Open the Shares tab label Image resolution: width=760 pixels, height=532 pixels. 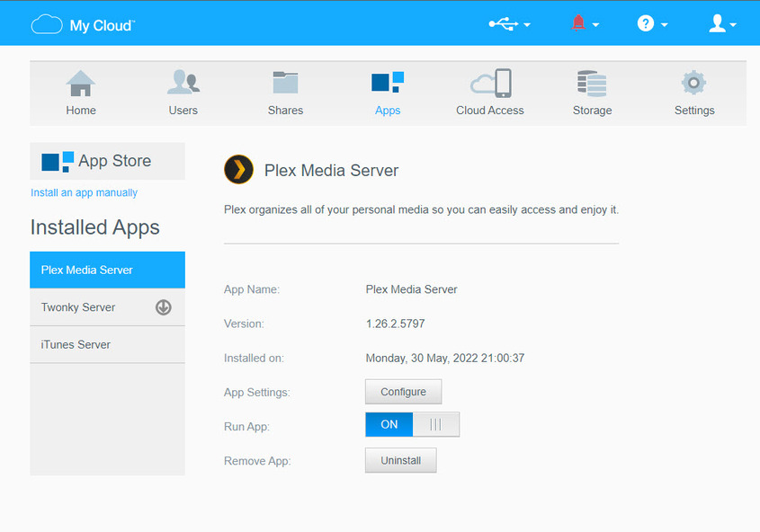(x=285, y=111)
